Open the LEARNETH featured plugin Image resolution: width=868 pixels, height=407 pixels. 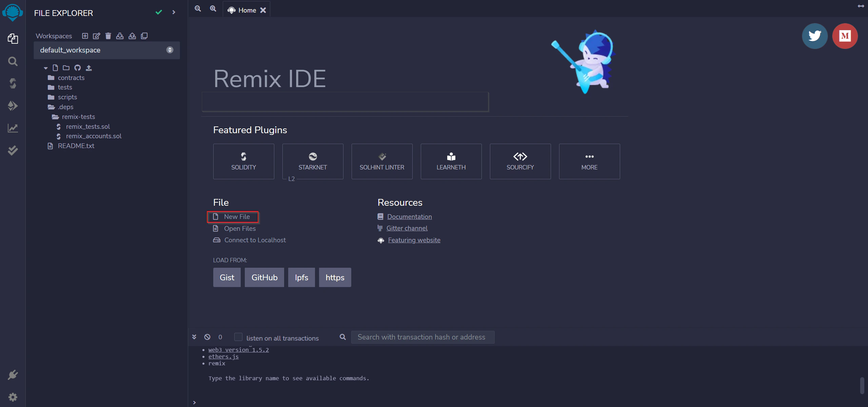[451, 161]
